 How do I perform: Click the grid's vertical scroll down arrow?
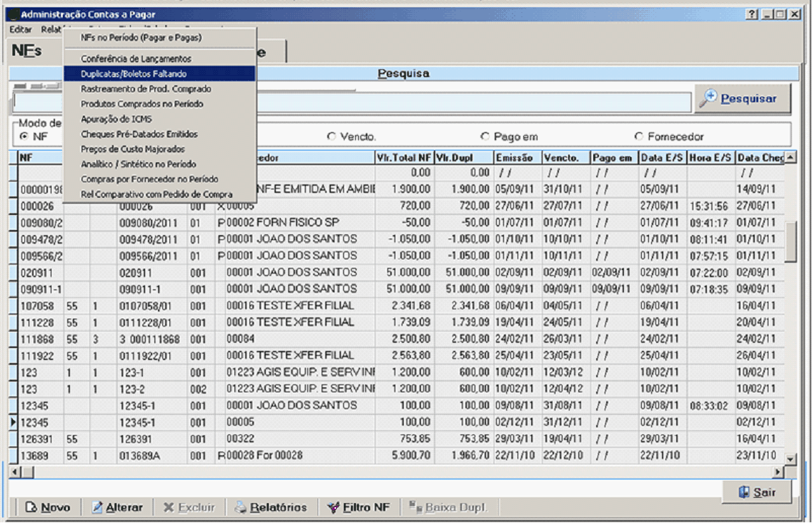[x=791, y=459]
